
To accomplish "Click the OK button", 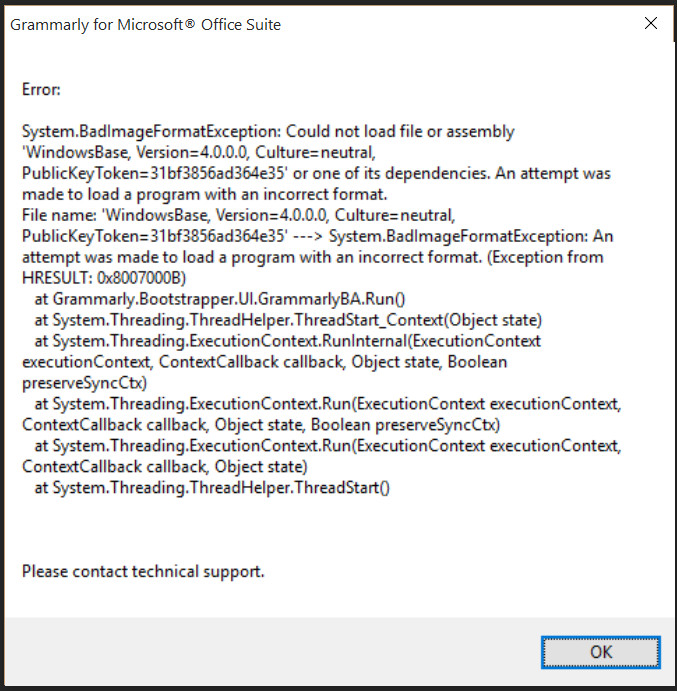I will click(x=601, y=652).
